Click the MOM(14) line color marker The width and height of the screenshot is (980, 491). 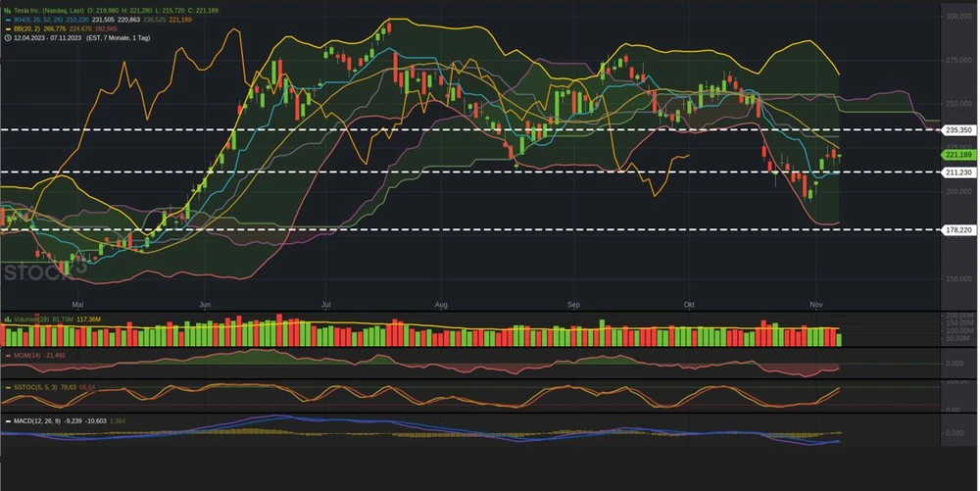pos(8,356)
